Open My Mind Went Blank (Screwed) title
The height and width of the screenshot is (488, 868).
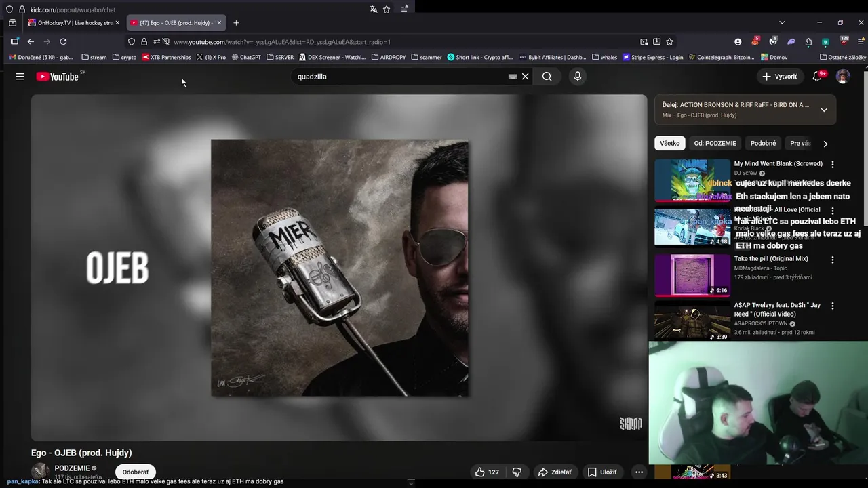coord(778,163)
